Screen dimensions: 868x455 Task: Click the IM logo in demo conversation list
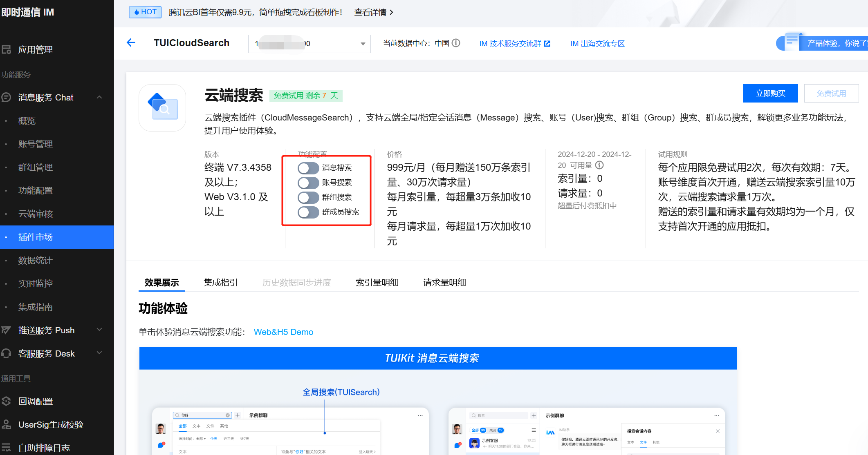(550, 433)
